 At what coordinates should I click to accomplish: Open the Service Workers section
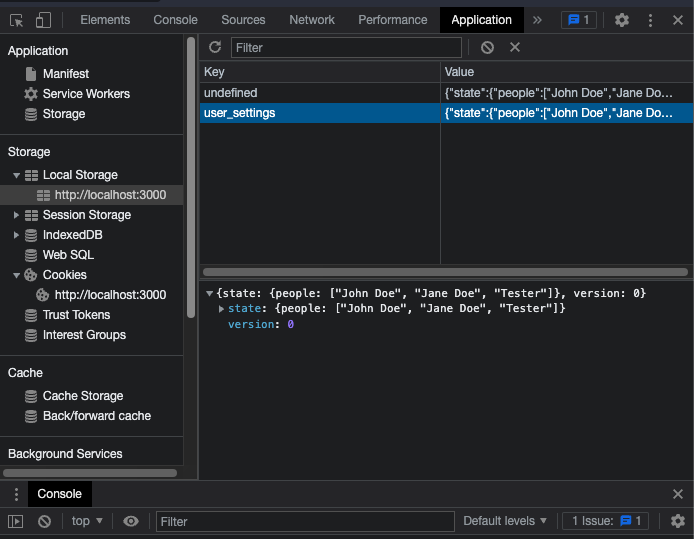point(86,94)
